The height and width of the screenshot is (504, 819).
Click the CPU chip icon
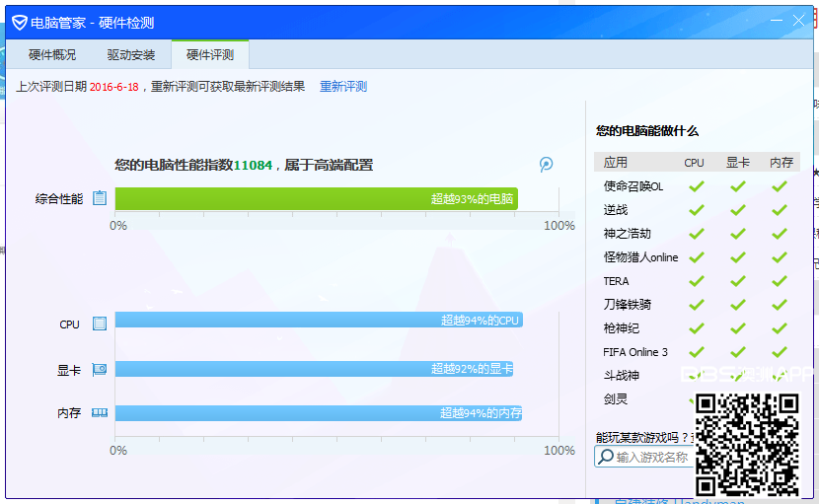100,324
